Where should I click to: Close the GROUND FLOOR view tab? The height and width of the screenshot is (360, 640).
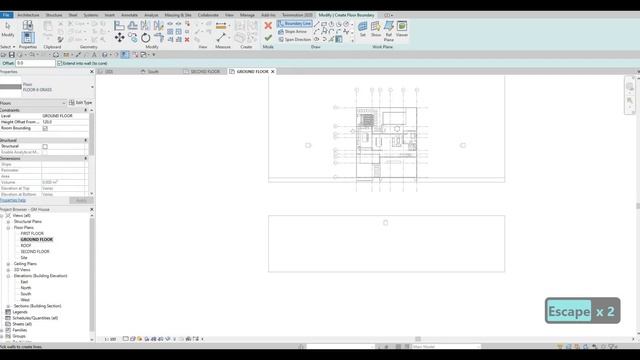pyautogui.click(x=273, y=71)
